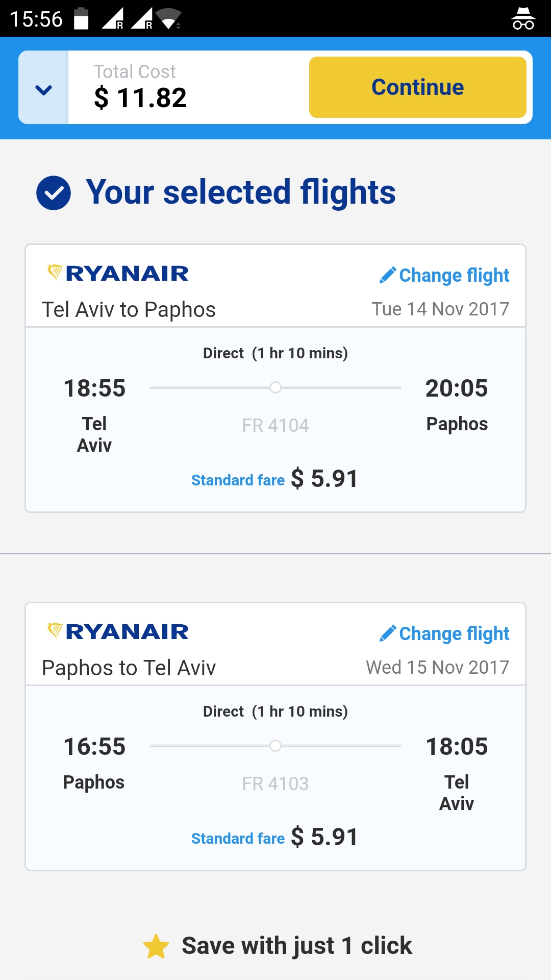The height and width of the screenshot is (980, 551).
Task: Open Standard fare details for flight FR 4103
Action: click(238, 839)
